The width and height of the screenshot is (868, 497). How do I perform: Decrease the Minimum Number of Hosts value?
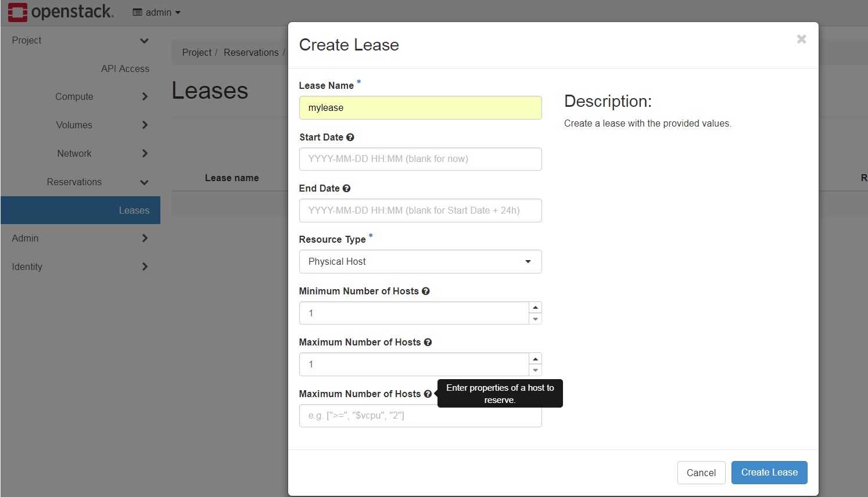535,319
